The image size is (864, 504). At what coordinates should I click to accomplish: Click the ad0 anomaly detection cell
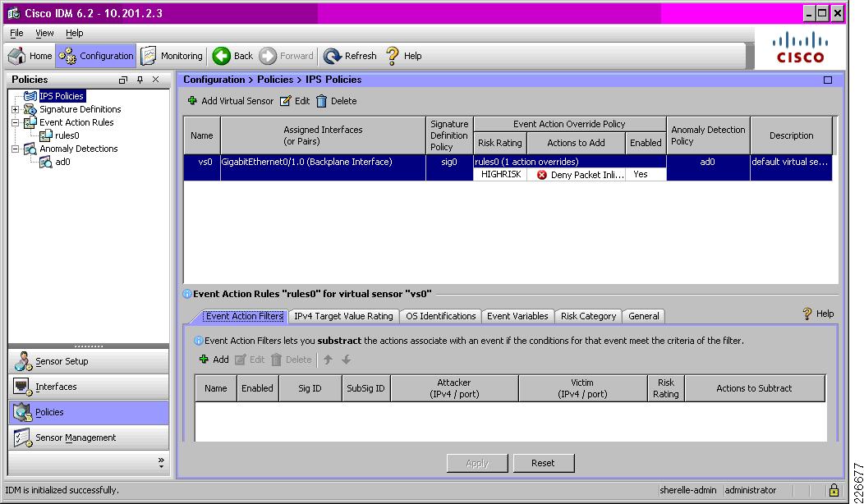coord(707,167)
